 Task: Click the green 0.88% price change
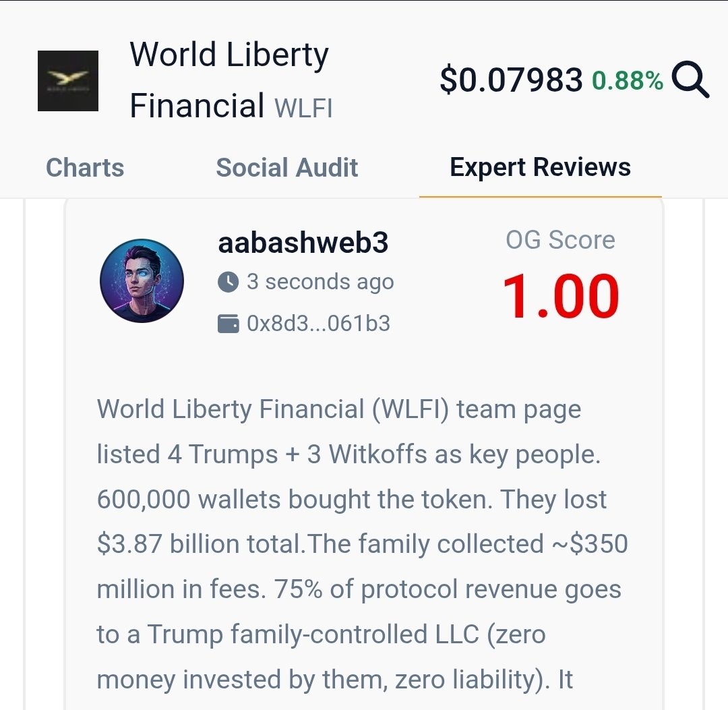(627, 81)
